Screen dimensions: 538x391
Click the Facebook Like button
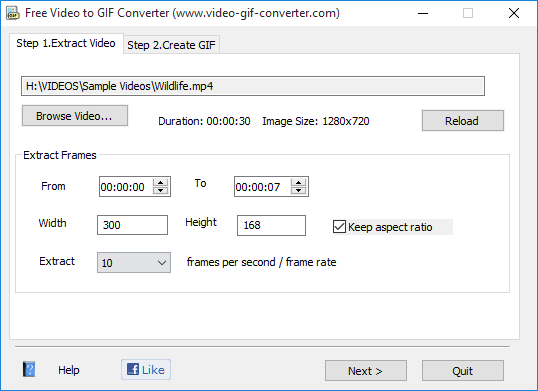point(146,370)
